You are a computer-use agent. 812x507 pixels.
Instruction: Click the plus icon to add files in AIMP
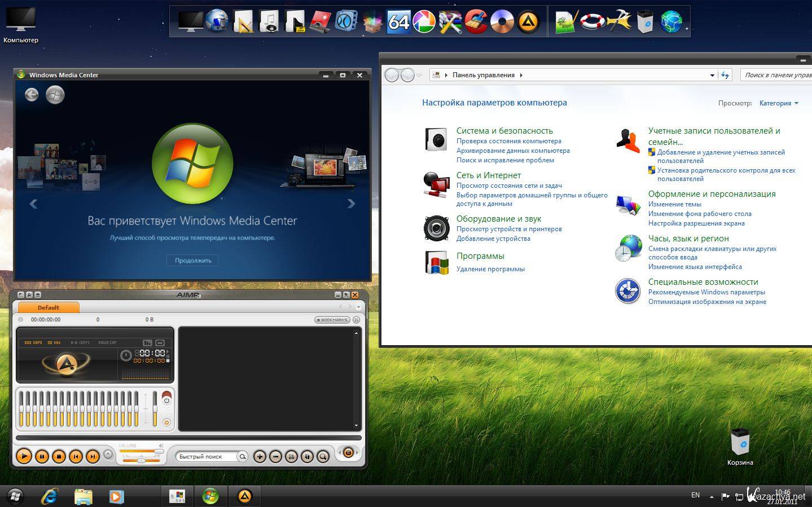[260, 457]
